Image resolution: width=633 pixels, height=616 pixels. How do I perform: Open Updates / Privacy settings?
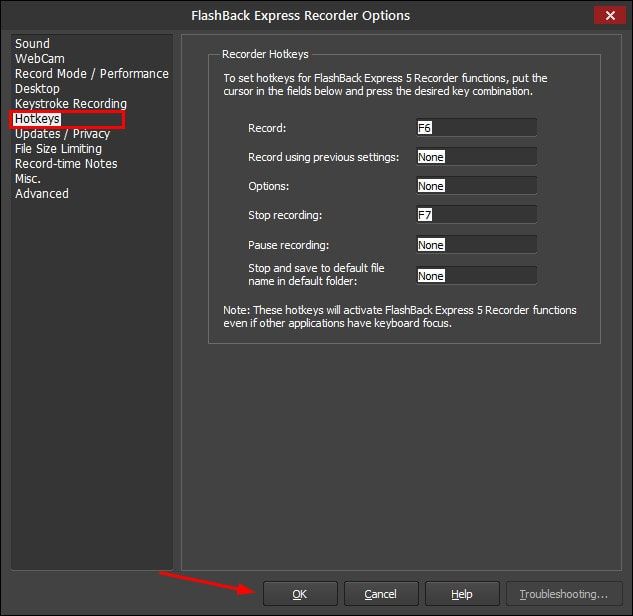coord(62,134)
